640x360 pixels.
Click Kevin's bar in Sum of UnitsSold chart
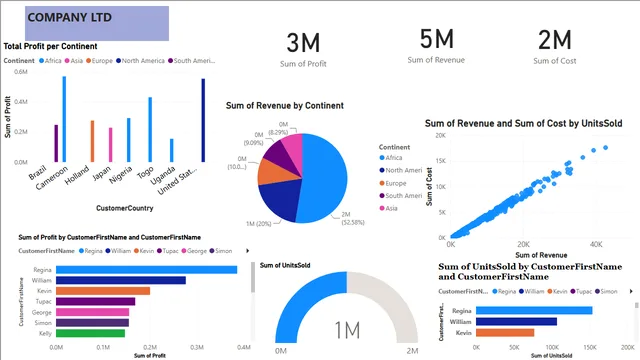(x=505, y=333)
